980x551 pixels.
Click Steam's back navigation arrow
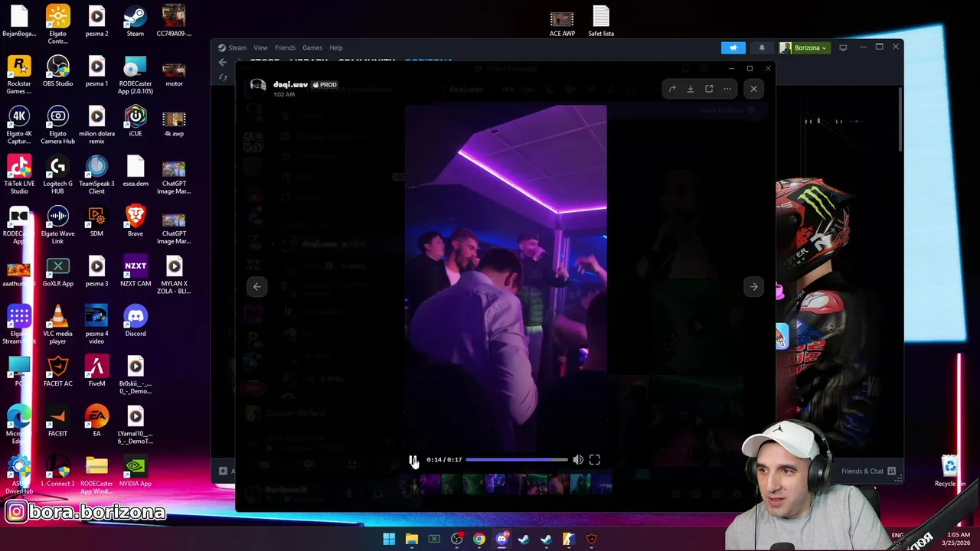(x=223, y=62)
